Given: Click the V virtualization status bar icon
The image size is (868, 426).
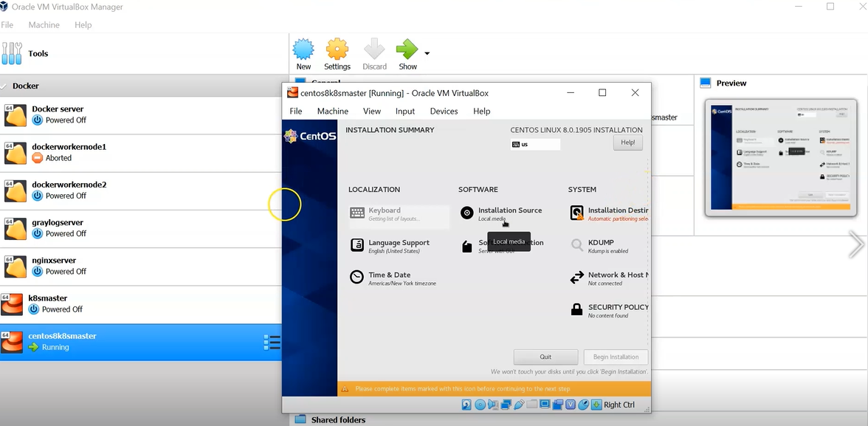Looking at the screenshot, I should point(571,405).
